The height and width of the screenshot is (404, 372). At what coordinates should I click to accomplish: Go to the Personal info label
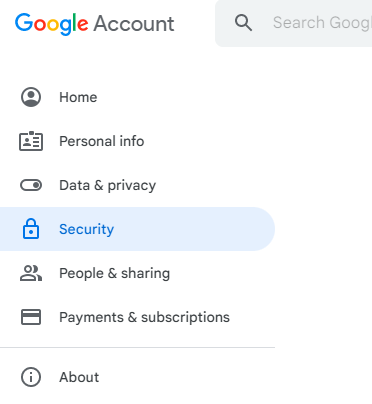(102, 141)
